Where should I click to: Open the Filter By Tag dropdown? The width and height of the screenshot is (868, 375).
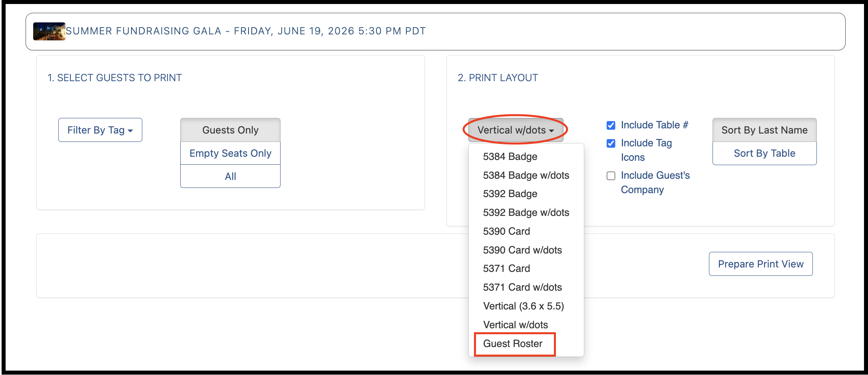coord(100,130)
